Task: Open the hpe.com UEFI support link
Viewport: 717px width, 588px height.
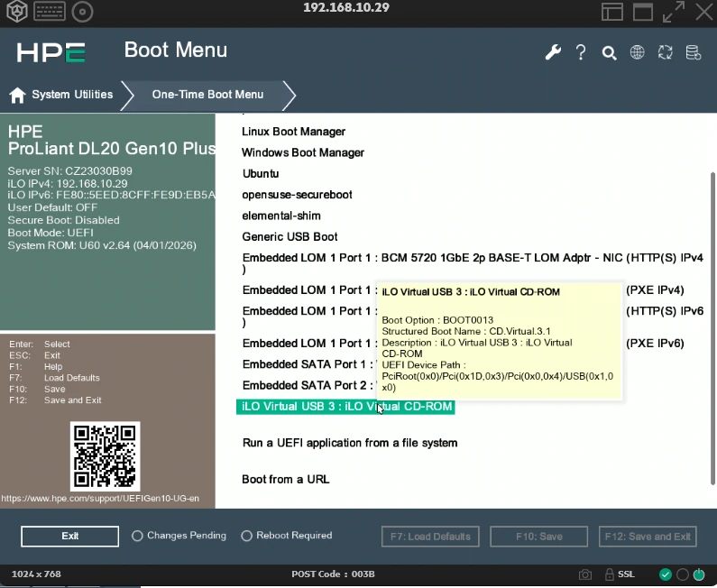Action: point(100,499)
